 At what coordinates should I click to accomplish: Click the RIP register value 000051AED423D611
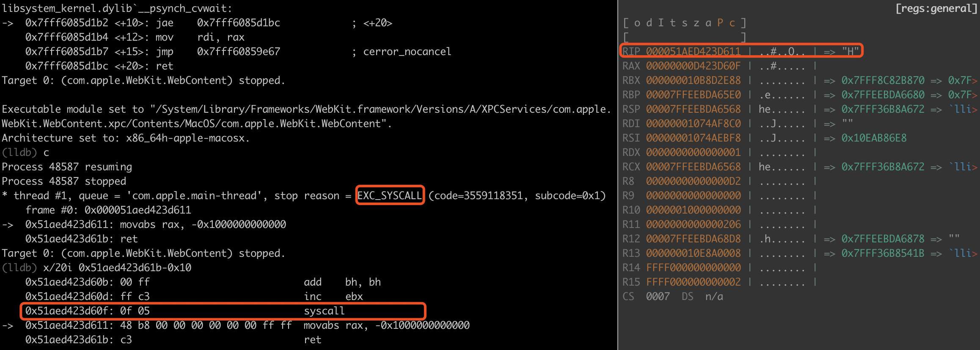point(693,52)
